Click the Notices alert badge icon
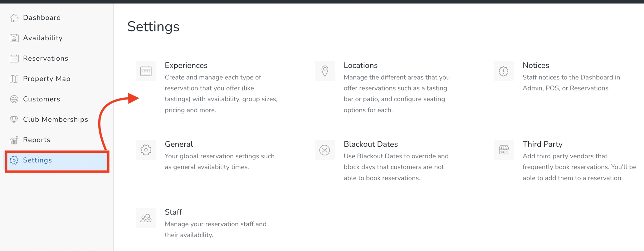The image size is (644, 251). 503,71
